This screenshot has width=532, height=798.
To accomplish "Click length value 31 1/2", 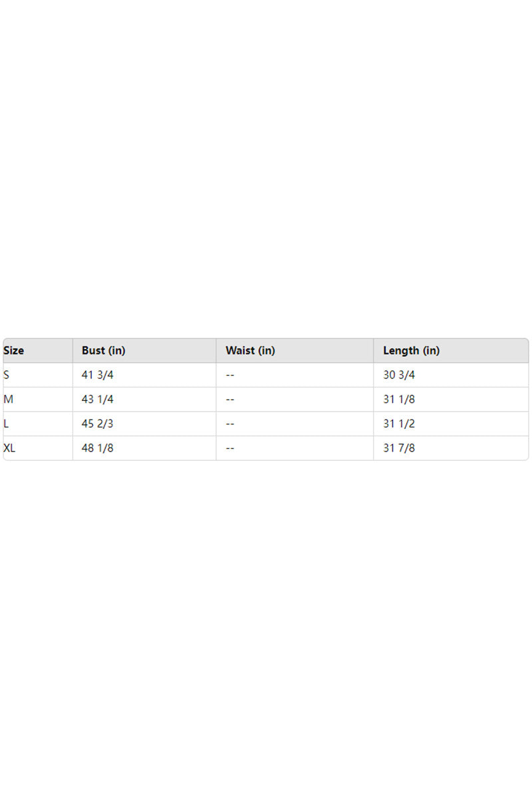I will (399, 424).
